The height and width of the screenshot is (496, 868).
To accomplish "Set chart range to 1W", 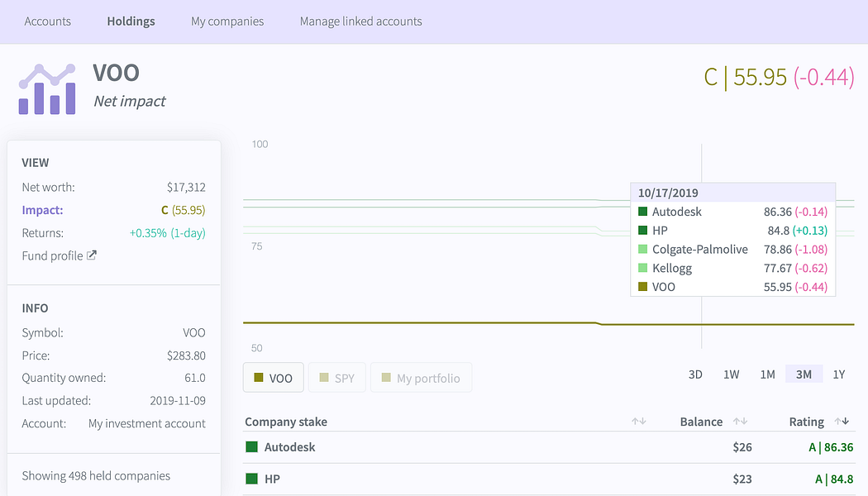I will 732,374.
